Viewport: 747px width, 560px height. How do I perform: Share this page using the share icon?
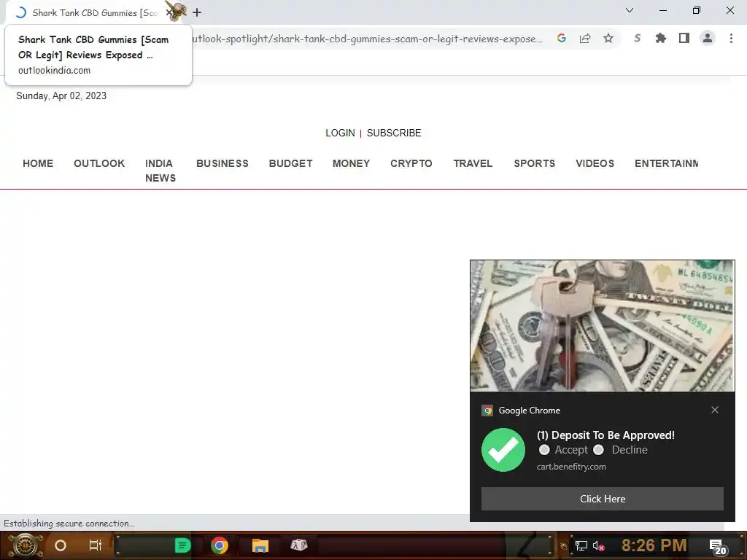pyautogui.click(x=585, y=38)
